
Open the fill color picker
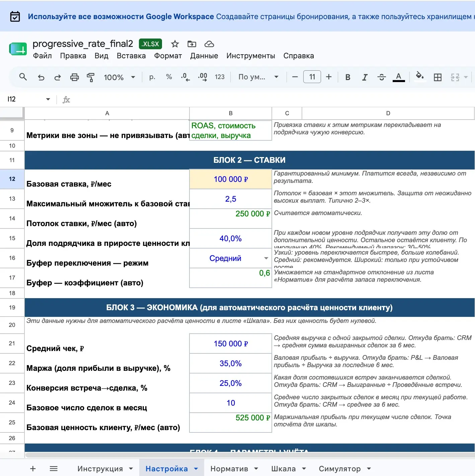point(420,77)
